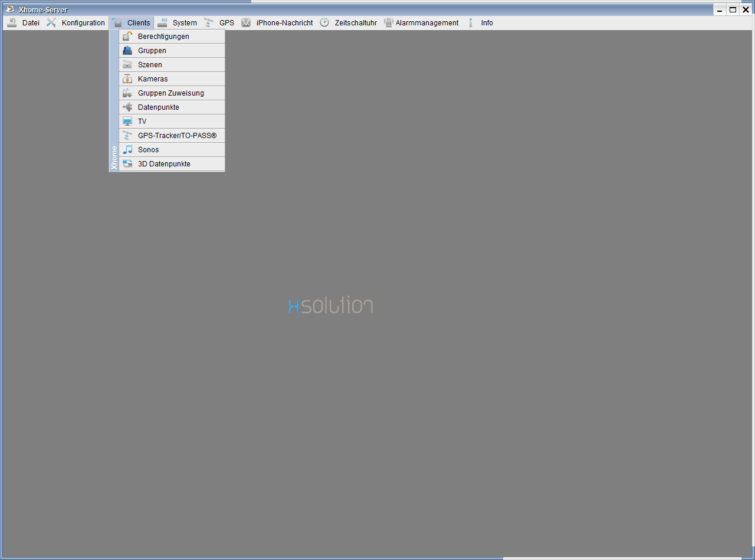Click the monitor icon beside TV
The height and width of the screenshot is (560, 755).
(127, 122)
